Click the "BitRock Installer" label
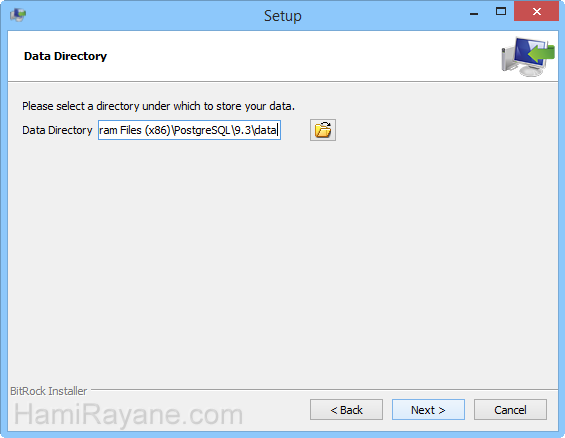Viewport: 565px width, 438px height. (49, 391)
